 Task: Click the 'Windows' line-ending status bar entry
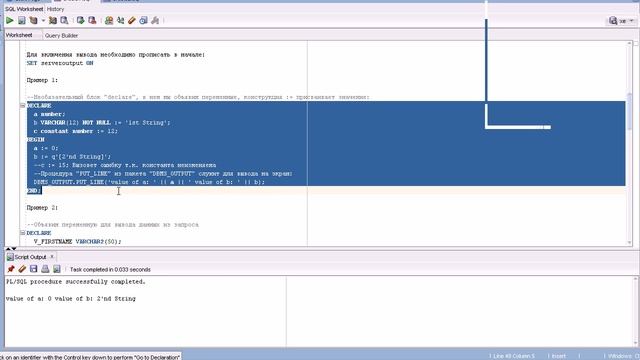(x=619, y=356)
